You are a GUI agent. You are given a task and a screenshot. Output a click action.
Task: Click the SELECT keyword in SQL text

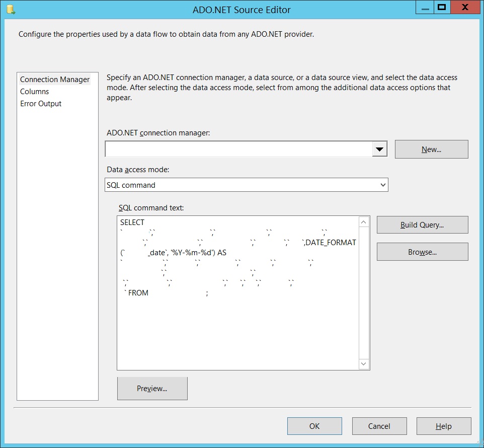click(132, 222)
